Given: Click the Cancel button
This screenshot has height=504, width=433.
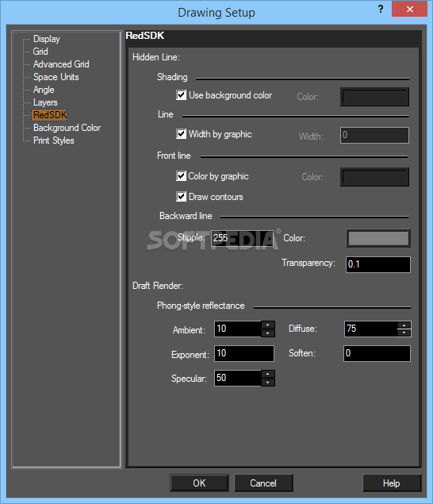Looking at the screenshot, I should (263, 483).
